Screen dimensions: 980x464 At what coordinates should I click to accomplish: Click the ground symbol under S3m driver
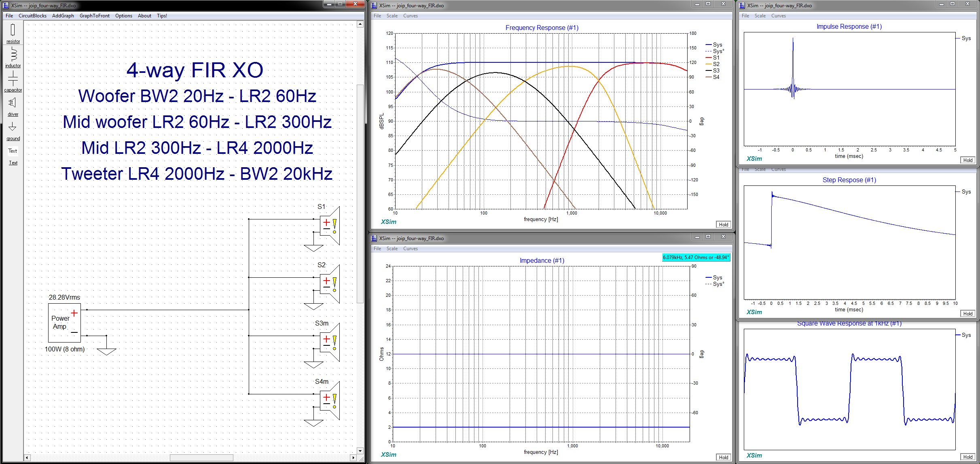click(x=313, y=364)
